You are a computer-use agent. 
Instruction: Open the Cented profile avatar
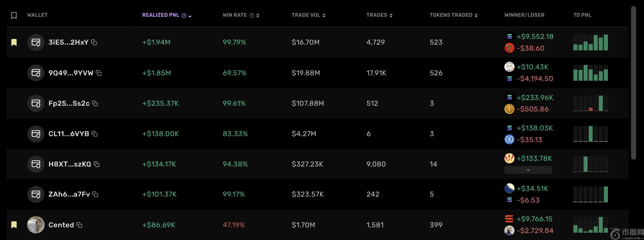[x=36, y=225]
